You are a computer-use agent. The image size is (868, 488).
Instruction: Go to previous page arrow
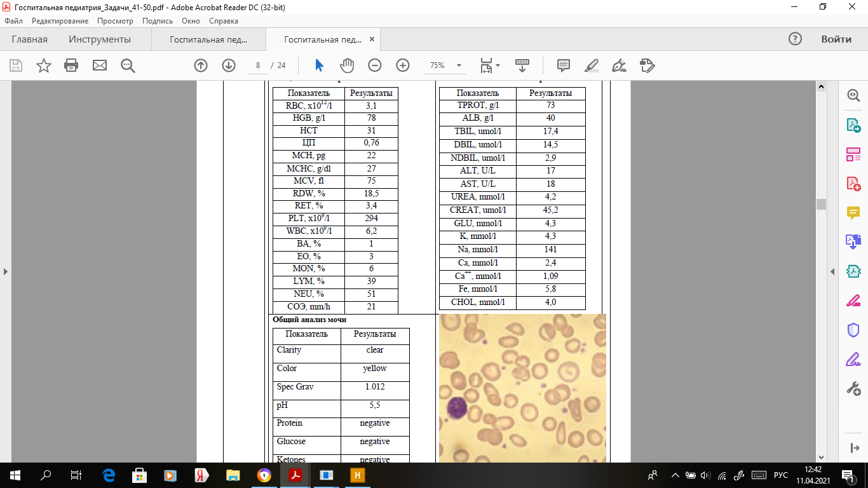(x=201, y=65)
